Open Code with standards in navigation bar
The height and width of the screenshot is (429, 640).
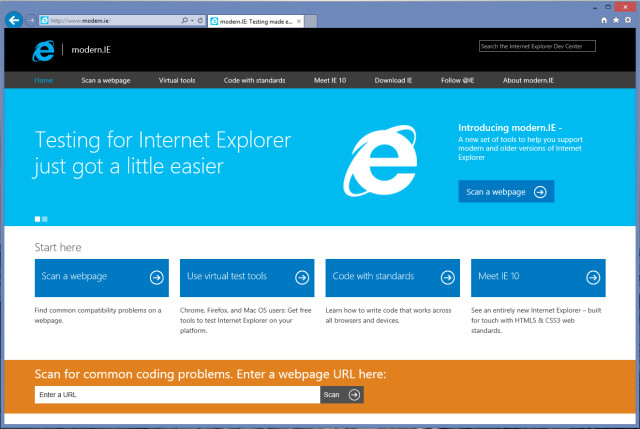coord(254,80)
